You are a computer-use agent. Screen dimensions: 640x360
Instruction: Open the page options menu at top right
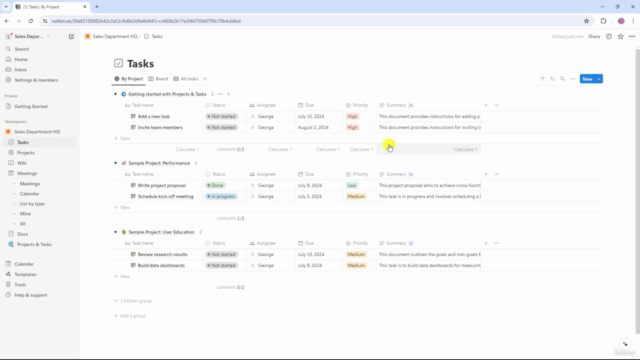coord(632,36)
